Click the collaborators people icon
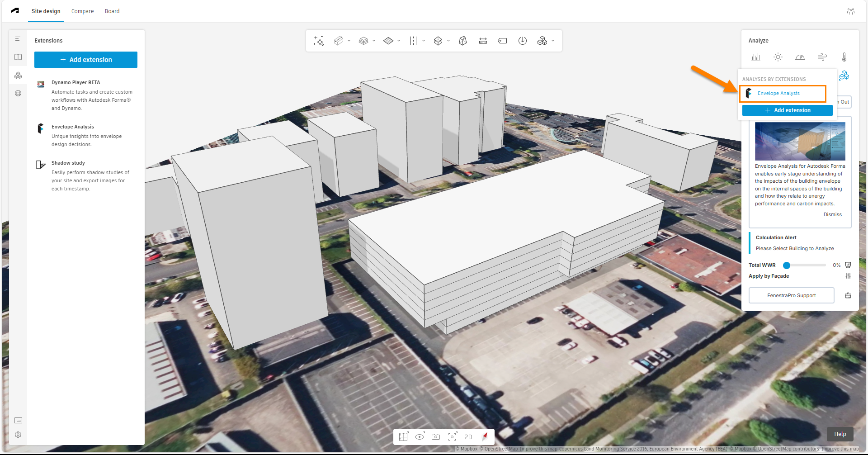 851,11
